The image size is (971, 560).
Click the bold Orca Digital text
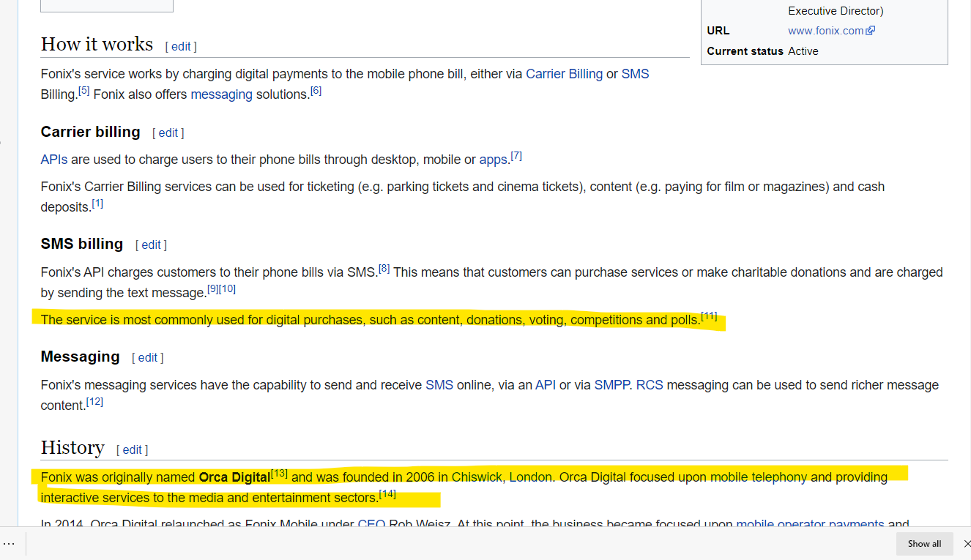(234, 477)
